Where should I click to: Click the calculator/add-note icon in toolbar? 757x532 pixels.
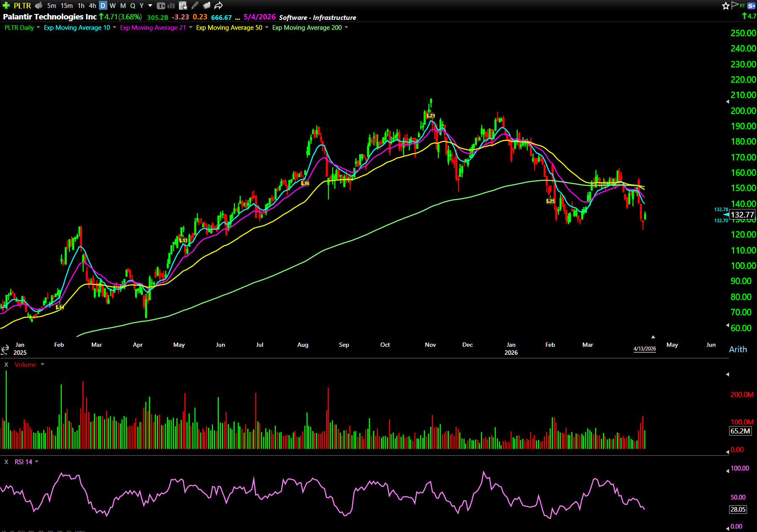pos(183,5)
